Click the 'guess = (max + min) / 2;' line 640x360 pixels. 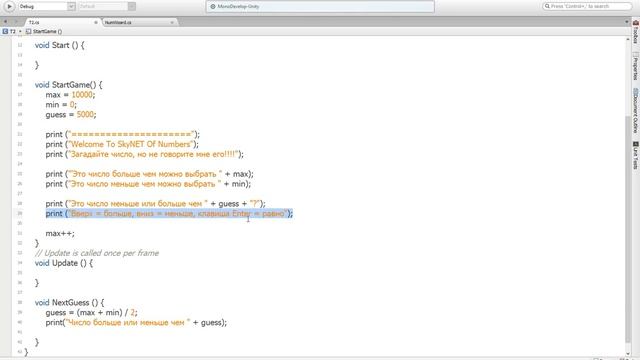point(91,313)
